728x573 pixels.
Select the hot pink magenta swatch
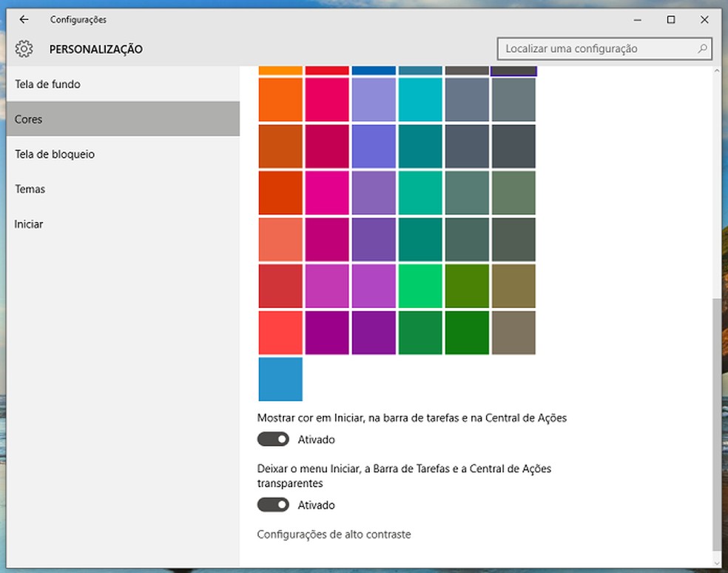tap(327, 192)
